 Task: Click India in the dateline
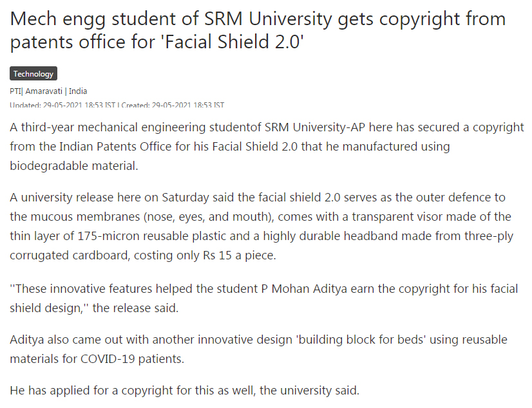77,91
